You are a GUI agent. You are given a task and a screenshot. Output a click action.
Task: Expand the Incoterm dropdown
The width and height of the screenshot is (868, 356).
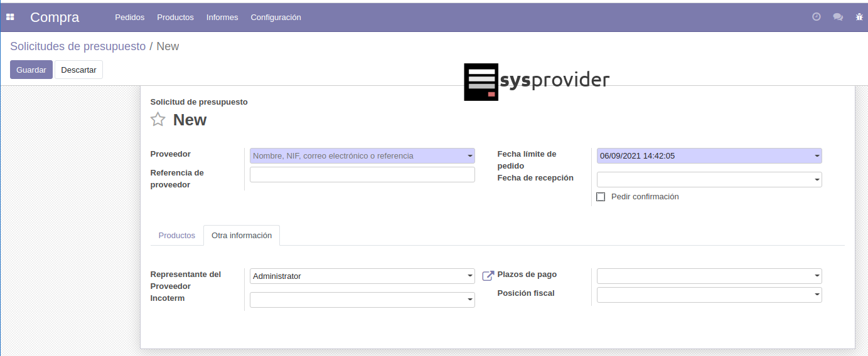pyautogui.click(x=469, y=300)
